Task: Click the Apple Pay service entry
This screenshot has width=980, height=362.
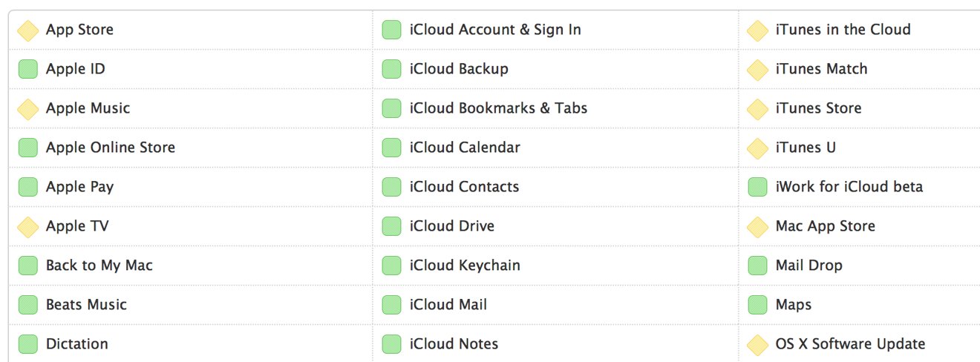Action: [x=79, y=187]
